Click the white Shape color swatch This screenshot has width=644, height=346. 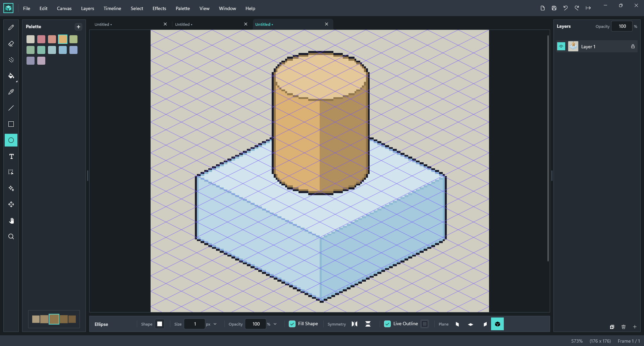coord(160,324)
